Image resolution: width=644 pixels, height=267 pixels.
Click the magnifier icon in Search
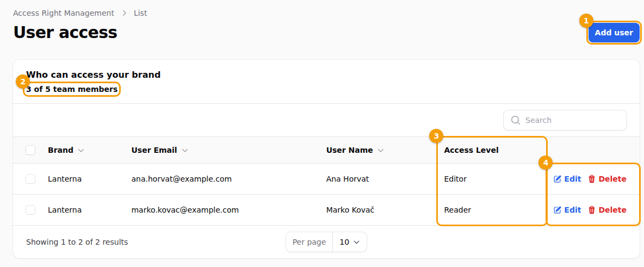[516, 120]
